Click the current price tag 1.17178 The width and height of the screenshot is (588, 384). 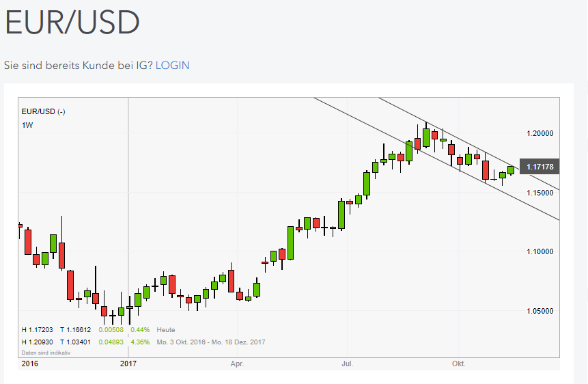540,167
